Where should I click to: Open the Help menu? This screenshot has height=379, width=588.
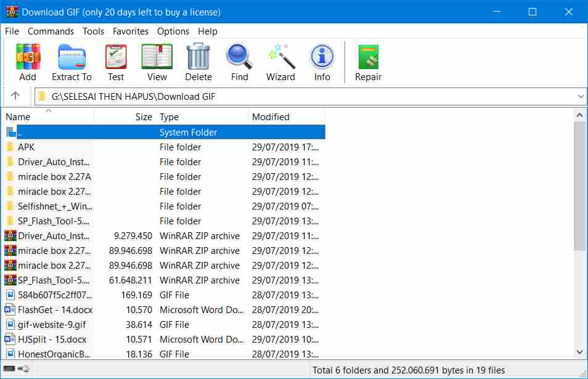(207, 31)
